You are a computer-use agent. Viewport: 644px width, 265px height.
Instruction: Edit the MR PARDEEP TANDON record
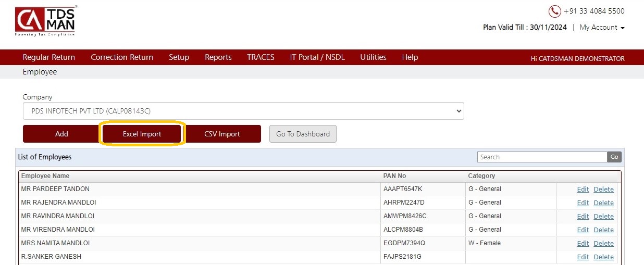click(x=583, y=190)
